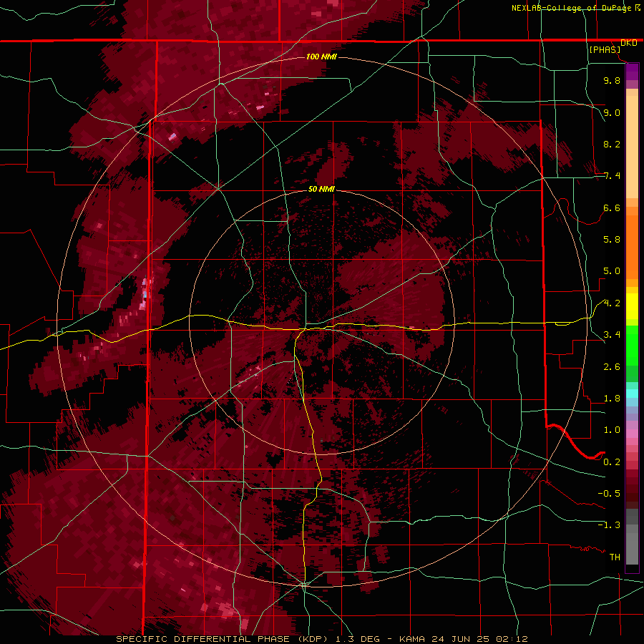Click the 0.2 value on the scale

[x=612, y=462]
